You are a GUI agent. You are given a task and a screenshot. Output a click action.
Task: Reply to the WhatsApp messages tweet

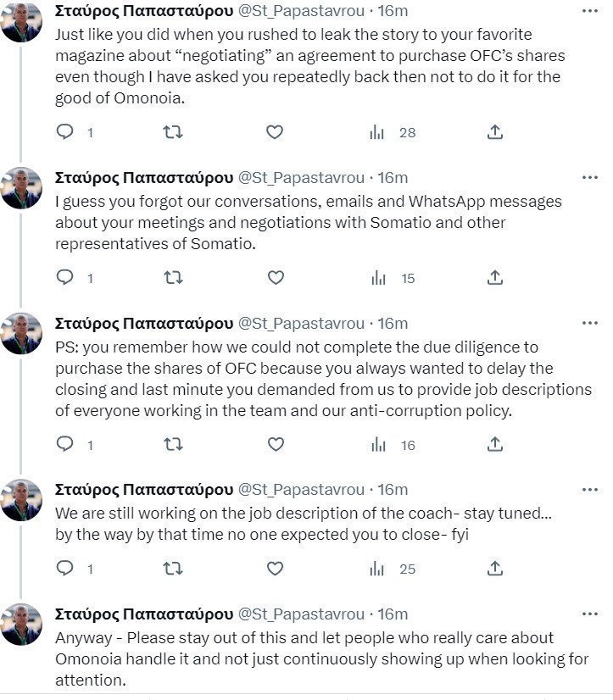[x=64, y=277]
